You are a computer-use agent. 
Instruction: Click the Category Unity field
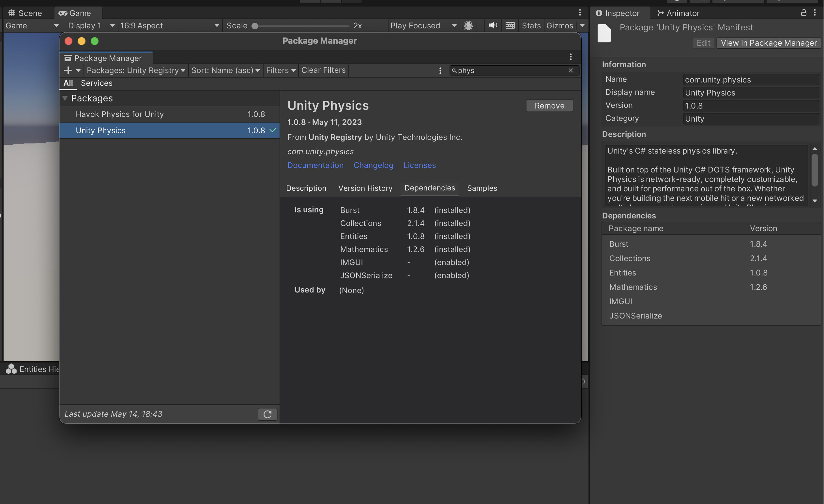751,119
